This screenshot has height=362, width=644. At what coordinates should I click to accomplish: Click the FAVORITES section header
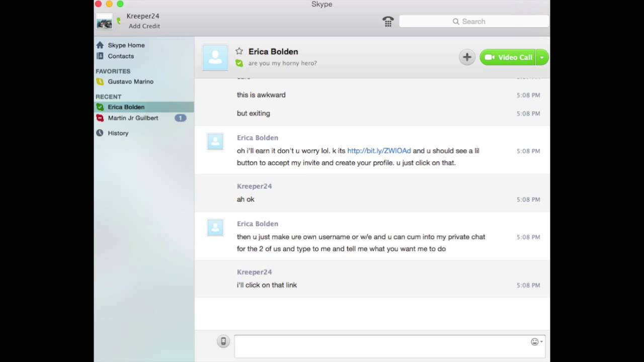[x=113, y=71]
